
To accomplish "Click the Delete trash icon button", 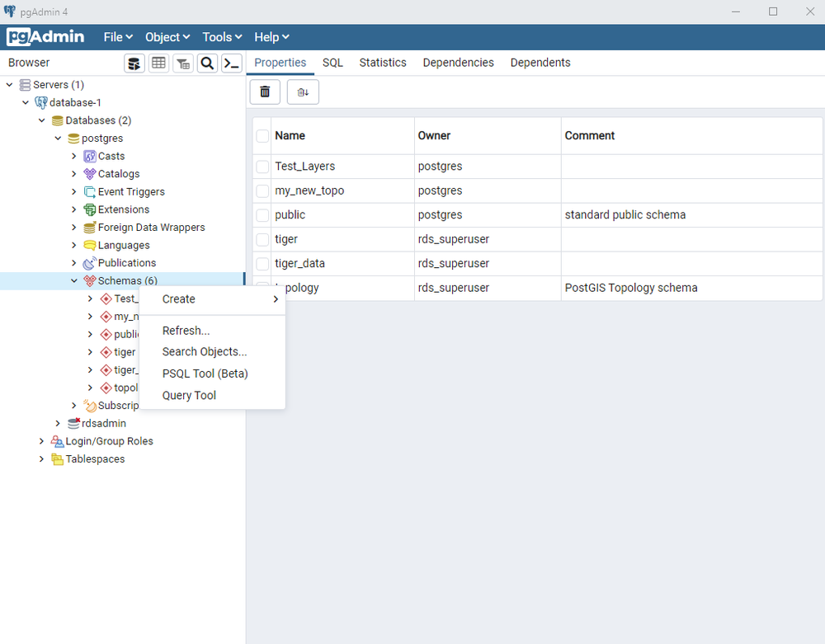I will click(x=265, y=92).
